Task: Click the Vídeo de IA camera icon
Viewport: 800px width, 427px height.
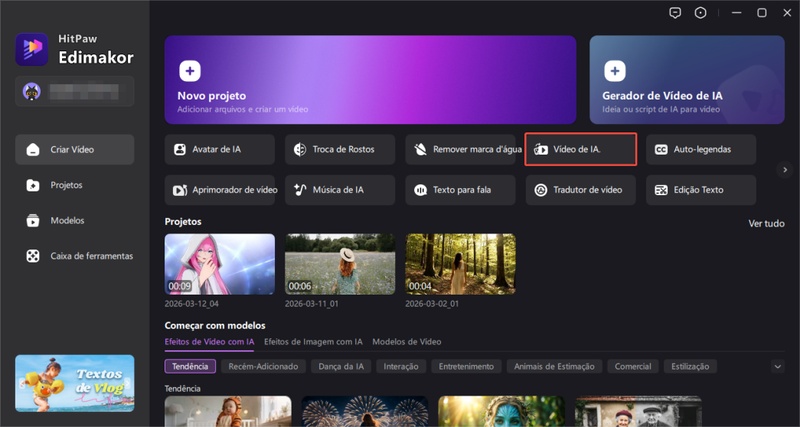Action: tap(541, 149)
